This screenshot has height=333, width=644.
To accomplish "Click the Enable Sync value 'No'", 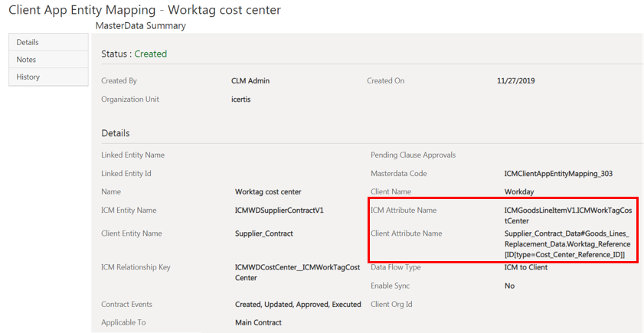I will (x=509, y=286).
